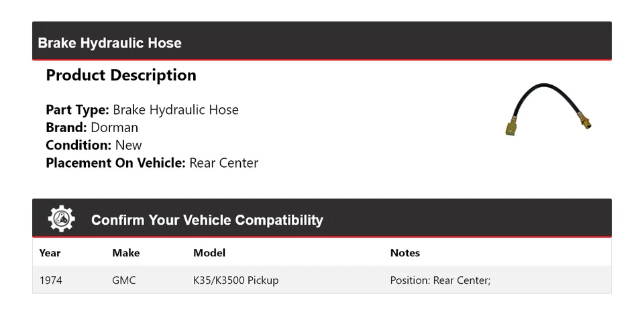Image resolution: width=644 pixels, height=322 pixels.
Task: Select the Model column header
Action: [209, 253]
